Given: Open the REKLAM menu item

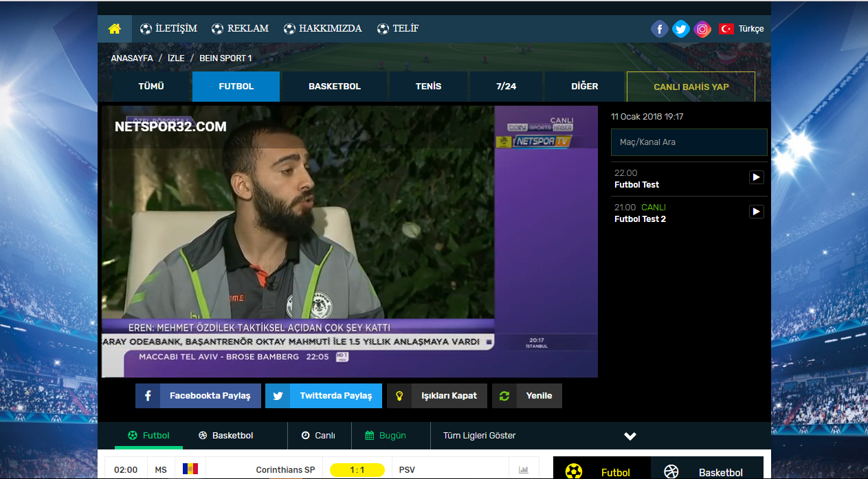Looking at the screenshot, I should [240, 28].
